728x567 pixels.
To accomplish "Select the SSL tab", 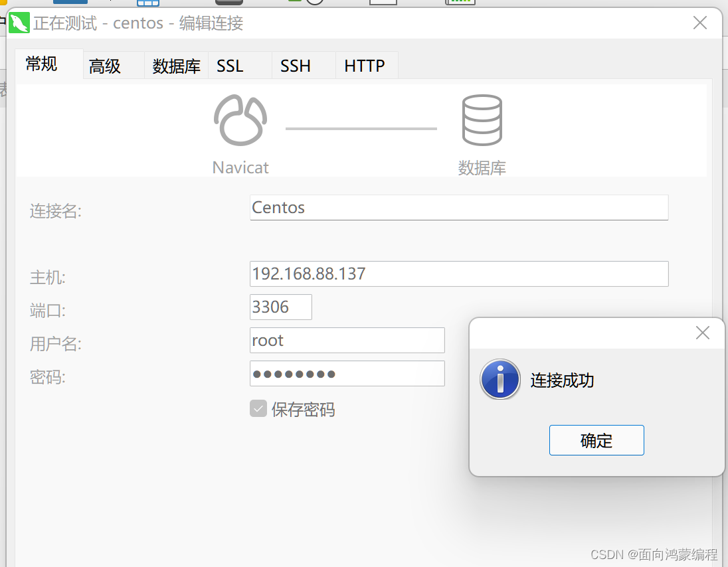I will [240, 66].
